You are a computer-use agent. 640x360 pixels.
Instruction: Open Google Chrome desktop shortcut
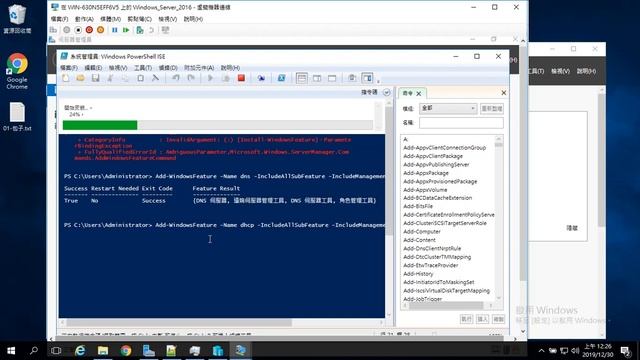tap(17, 71)
